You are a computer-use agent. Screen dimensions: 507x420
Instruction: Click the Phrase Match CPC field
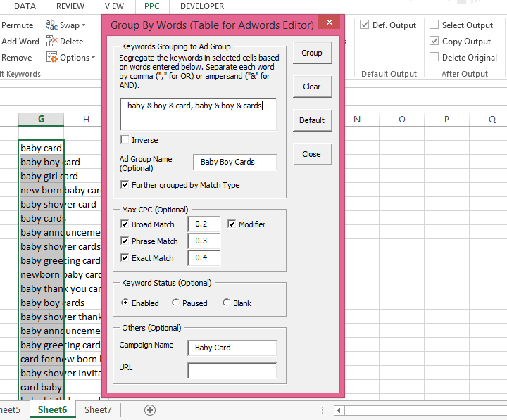click(204, 241)
